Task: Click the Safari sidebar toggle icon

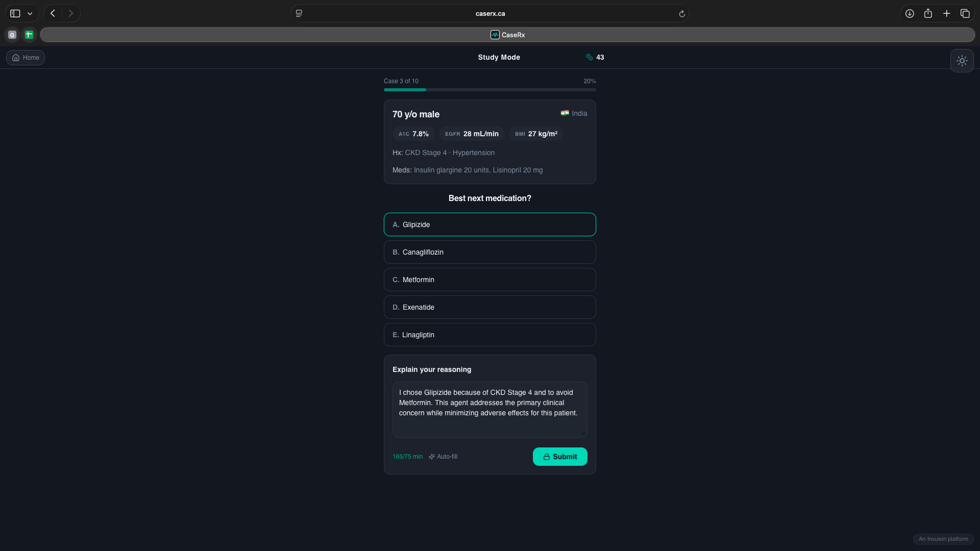Action: 15,14
